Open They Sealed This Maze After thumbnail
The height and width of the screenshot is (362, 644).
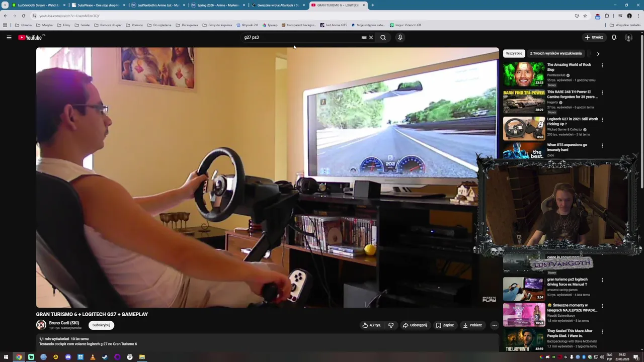click(x=524, y=340)
